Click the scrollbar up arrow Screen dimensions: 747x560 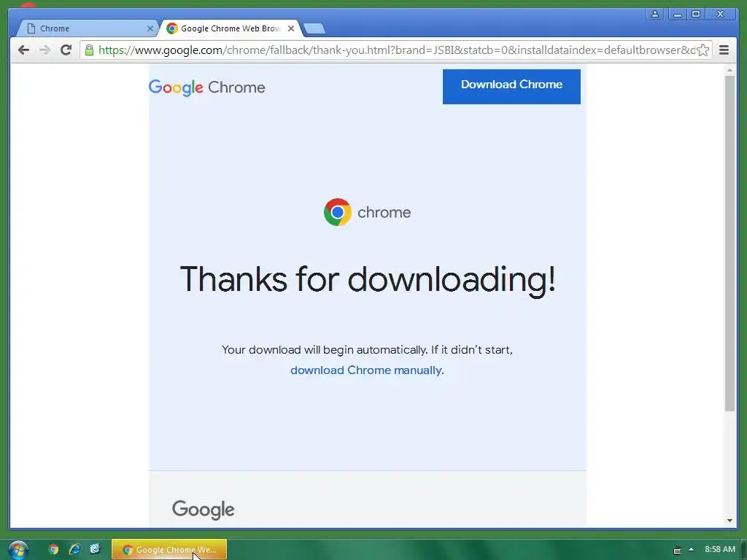(729, 70)
